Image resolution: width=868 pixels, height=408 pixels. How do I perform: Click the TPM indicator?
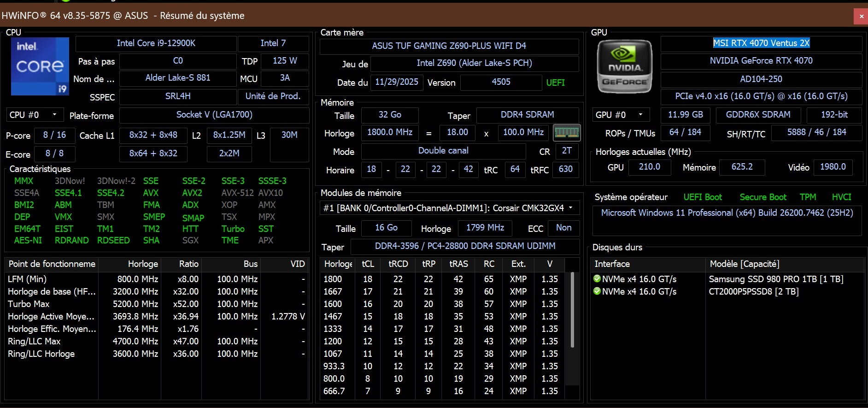coord(808,197)
